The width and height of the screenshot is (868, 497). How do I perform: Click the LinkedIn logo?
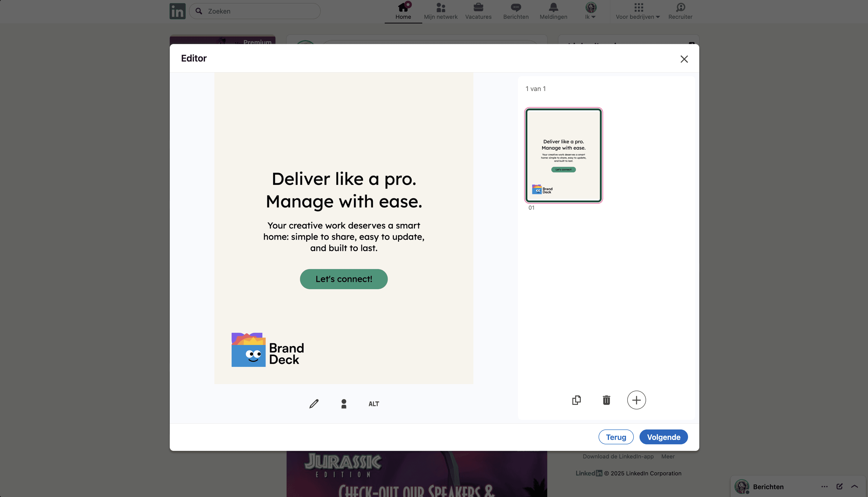coord(178,11)
